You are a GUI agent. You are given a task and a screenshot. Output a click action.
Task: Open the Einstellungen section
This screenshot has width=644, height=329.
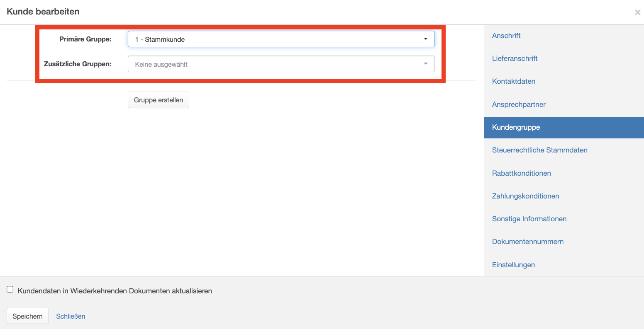tap(513, 265)
